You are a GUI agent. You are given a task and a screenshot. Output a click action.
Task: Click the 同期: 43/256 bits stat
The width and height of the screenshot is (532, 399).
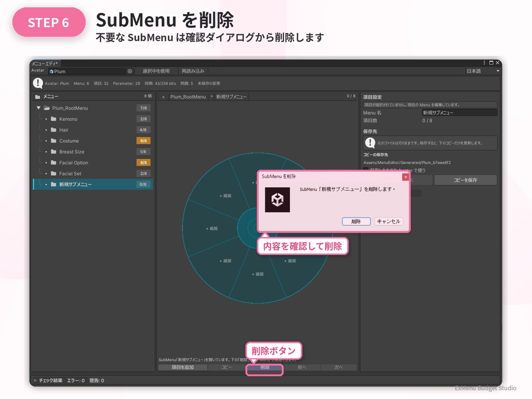tap(160, 84)
